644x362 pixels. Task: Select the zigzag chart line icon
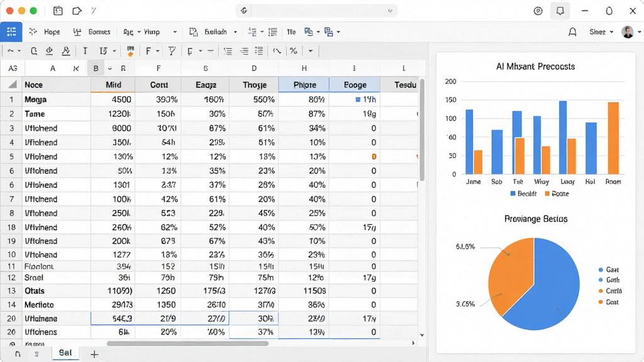[x=277, y=51]
